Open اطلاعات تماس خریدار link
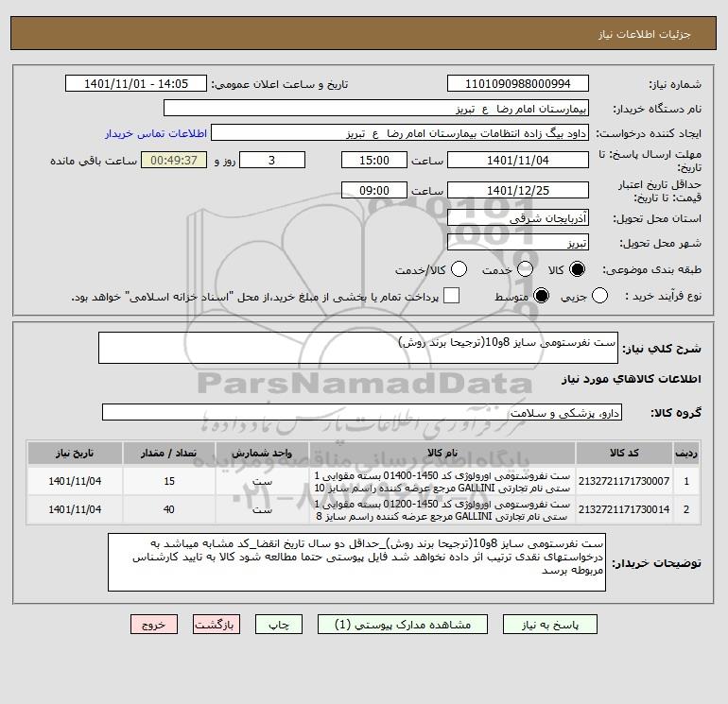The height and width of the screenshot is (704, 728). click(156, 133)
